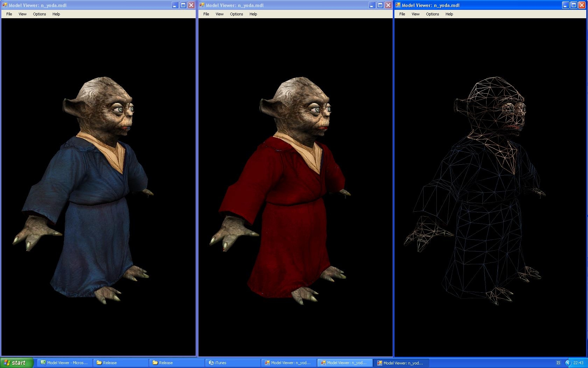588x368 pixels.
Task: Click the Windows start button
Action: tap(16, 363)
